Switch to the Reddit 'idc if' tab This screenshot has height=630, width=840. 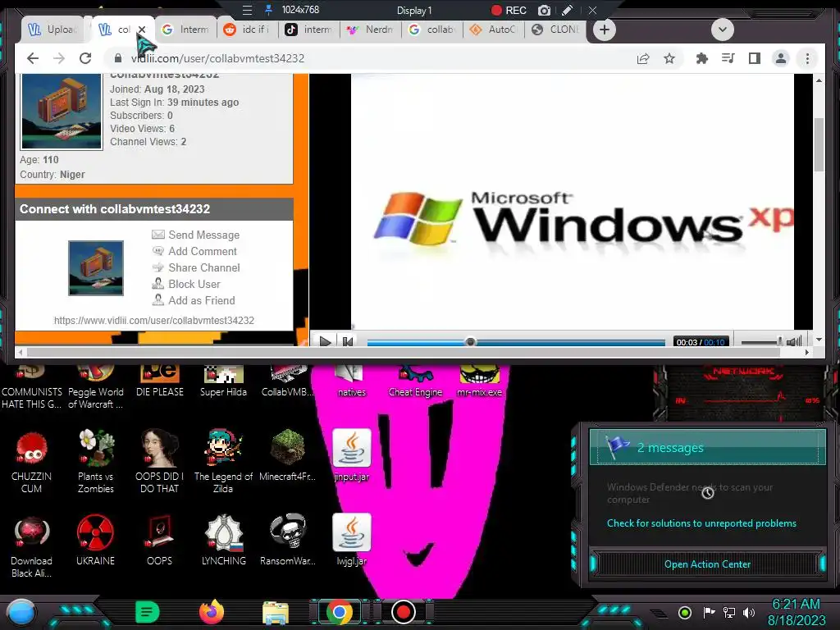tap(248, 30)
